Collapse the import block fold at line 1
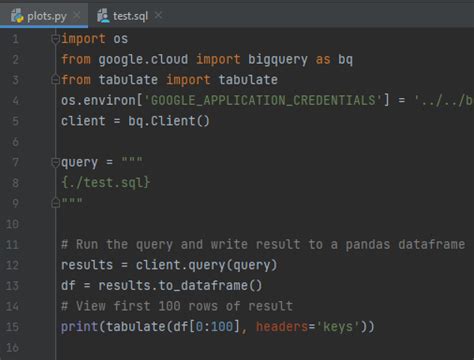Image resolution: width=474 pixels, height=360 pixels. tap(55, 39)
